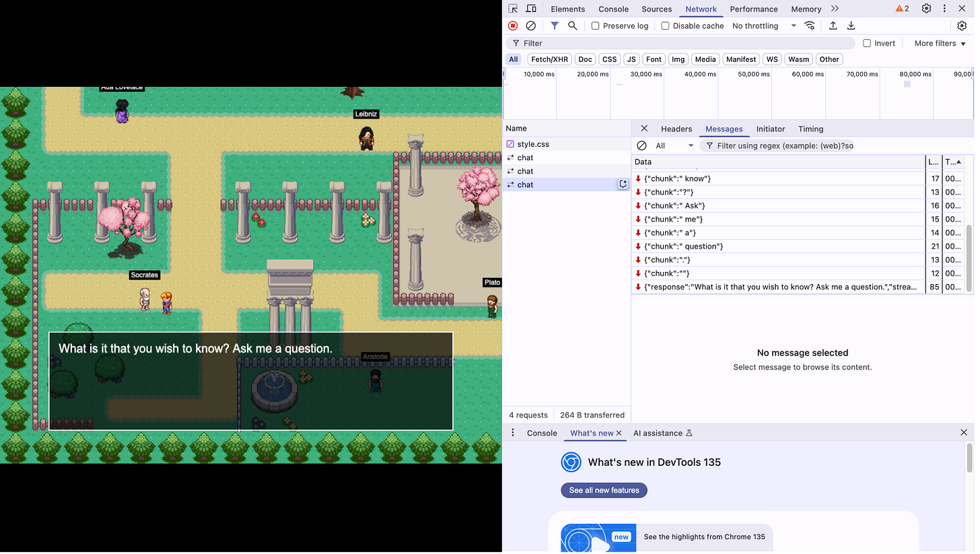The height and width of the screenshot is (554, 980).
Task: Select style.css in the request list
Action: [x=567, y=144]
